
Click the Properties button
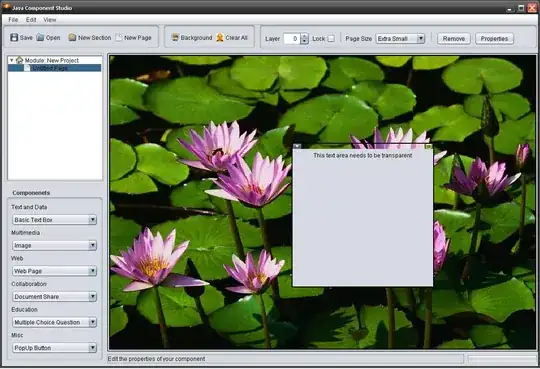[494, 39]
